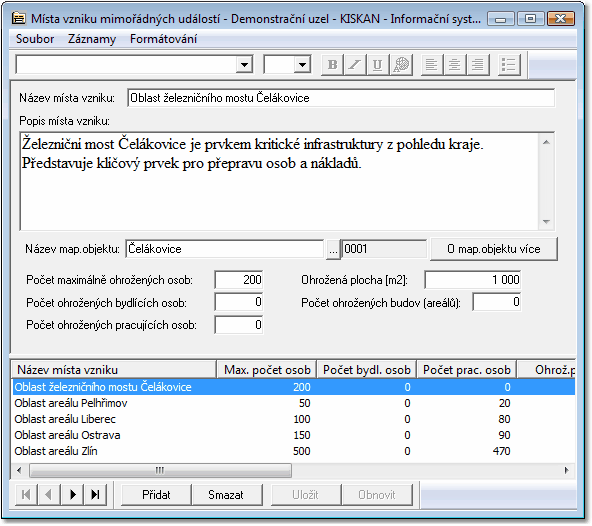This screenshot has height=526, width=592.
Task: Toggle bold text formatting
Action: pos(332,65)
